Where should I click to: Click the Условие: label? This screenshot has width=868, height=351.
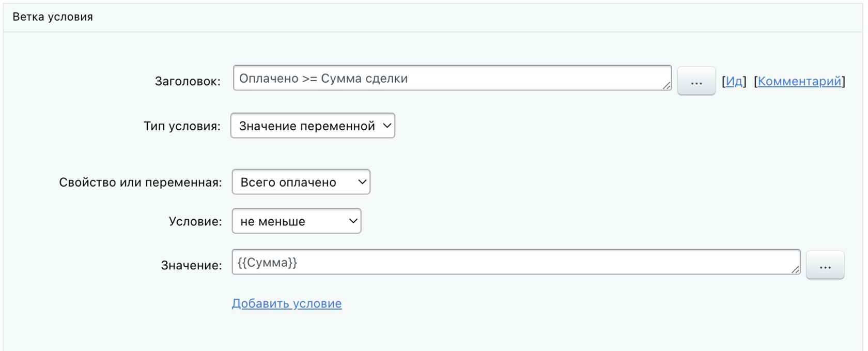click(195, 222)
